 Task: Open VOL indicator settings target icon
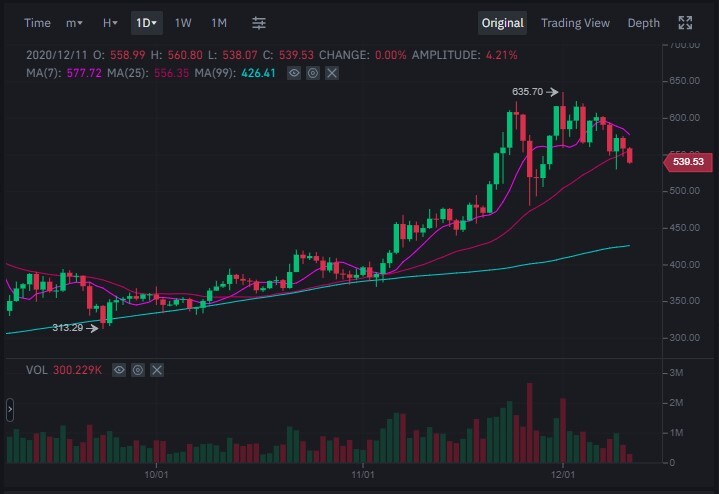click(x=138, y=370)
